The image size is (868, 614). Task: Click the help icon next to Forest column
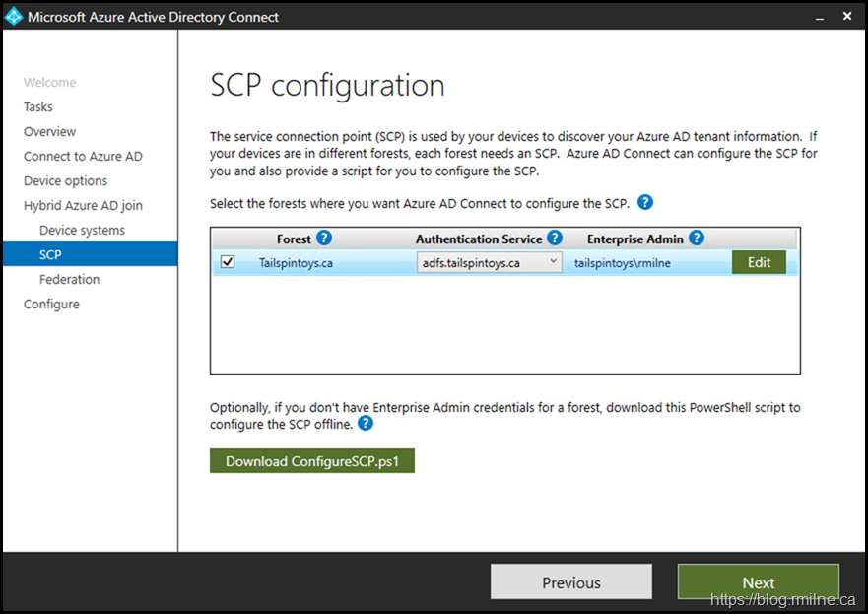(324, 238)
